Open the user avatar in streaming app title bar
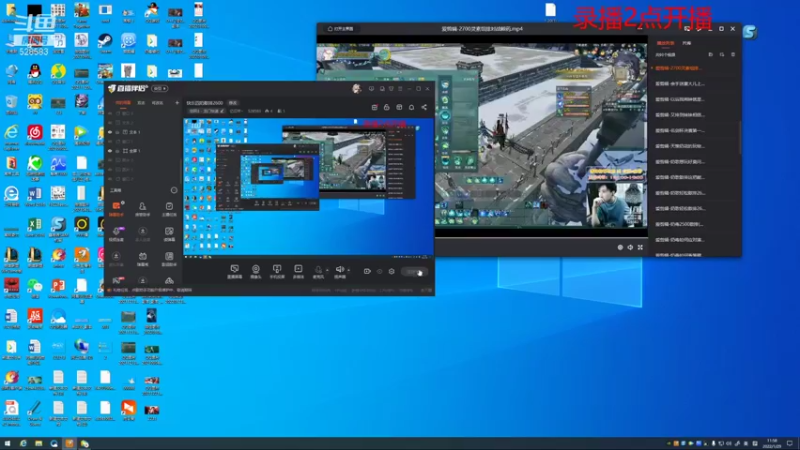The height and width of the screenshot is (450, 800). click(x=356, y=89)
